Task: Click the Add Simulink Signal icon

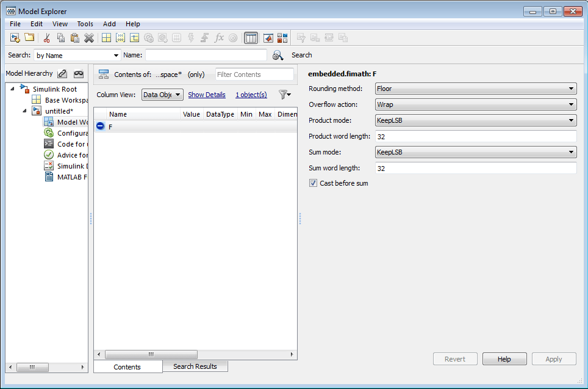Action: [135, 38]
